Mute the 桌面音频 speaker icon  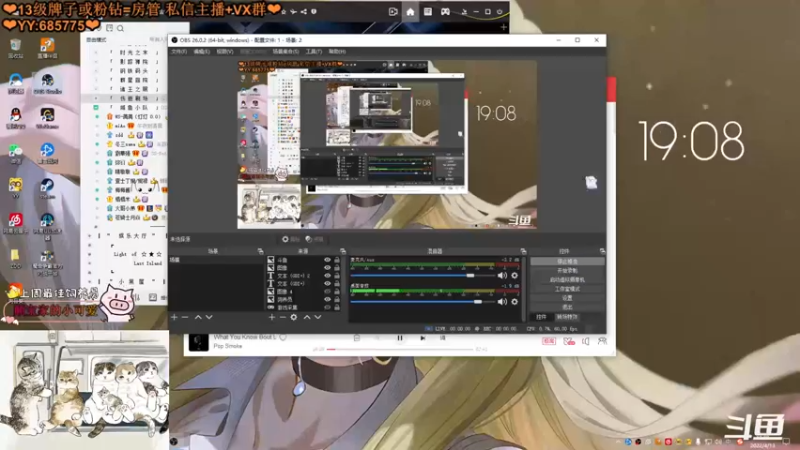point(502,302)
